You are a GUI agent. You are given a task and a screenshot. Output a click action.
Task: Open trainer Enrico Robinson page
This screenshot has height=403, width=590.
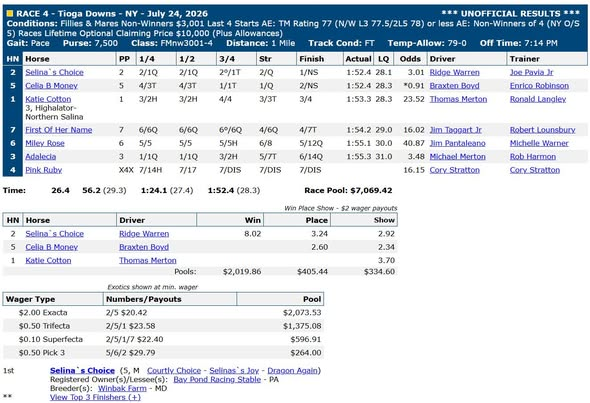point(539,86)
